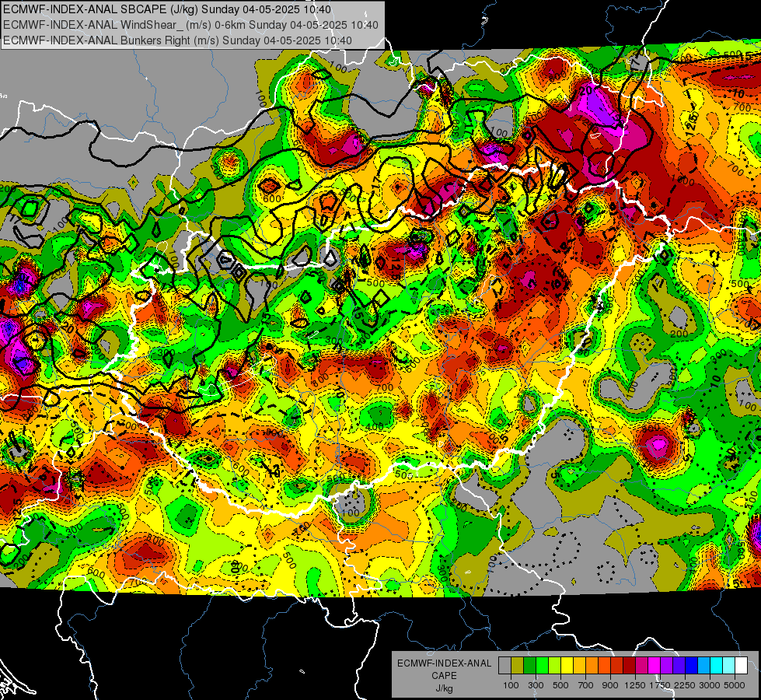761x700 pixels.
Task: Pick the gray legend swatch below 100
Action: [x=504, y=666]
